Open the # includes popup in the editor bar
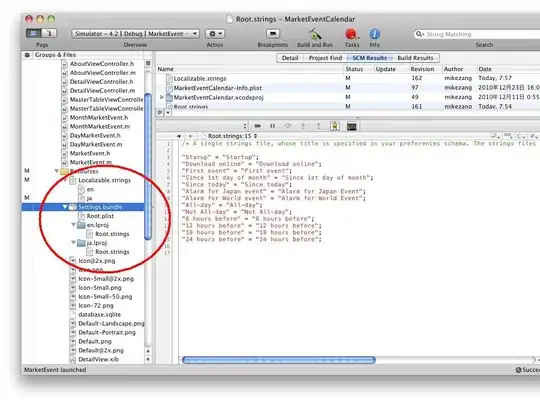Viewport: 540px width, 404px height. click(x=534, y=136)
